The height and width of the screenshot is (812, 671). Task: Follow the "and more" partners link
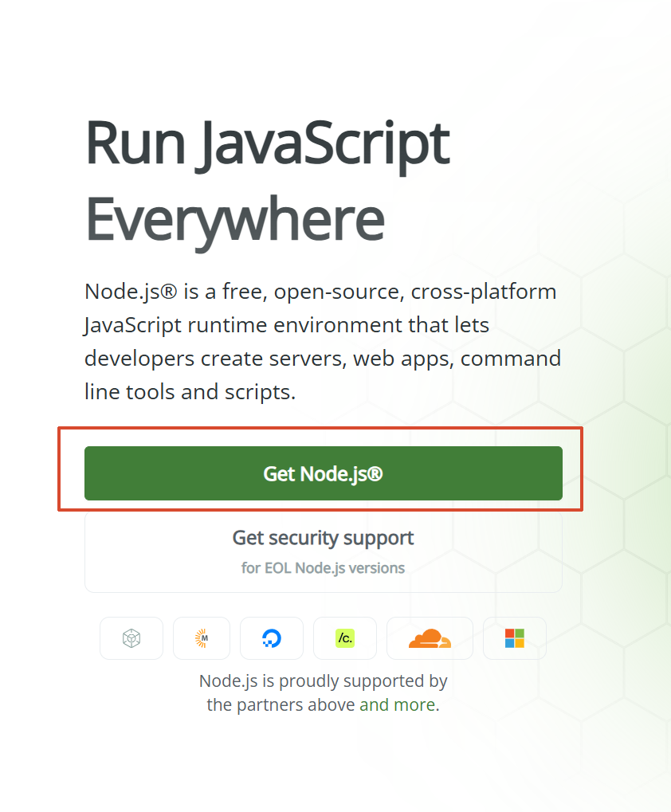tap(397, 705)
